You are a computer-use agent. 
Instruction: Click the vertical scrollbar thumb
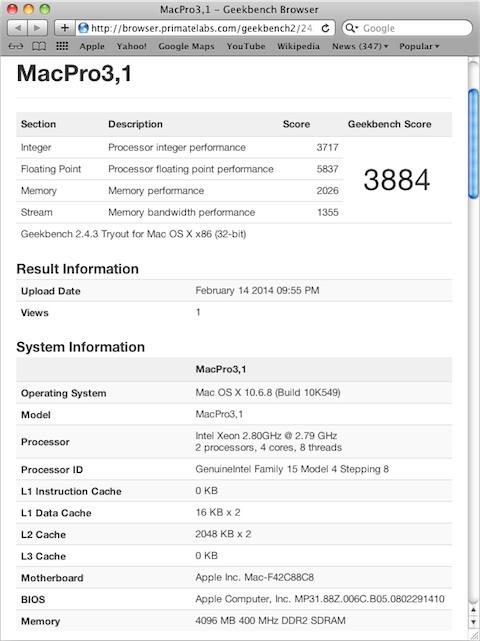473,144
